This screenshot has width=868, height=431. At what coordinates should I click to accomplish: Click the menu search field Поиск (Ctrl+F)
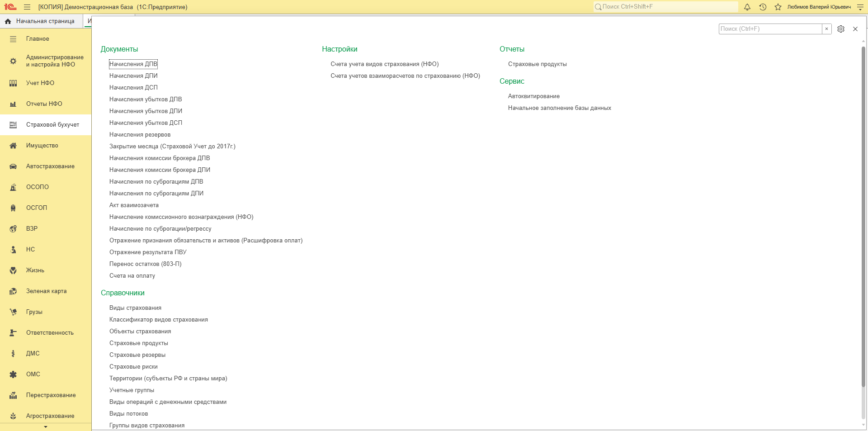pos(770,29)
